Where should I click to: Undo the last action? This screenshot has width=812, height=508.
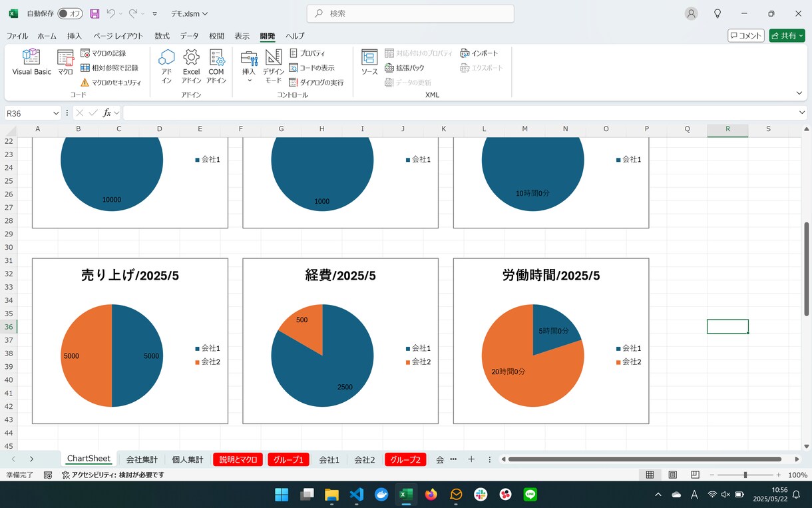[x=111, y=13]
